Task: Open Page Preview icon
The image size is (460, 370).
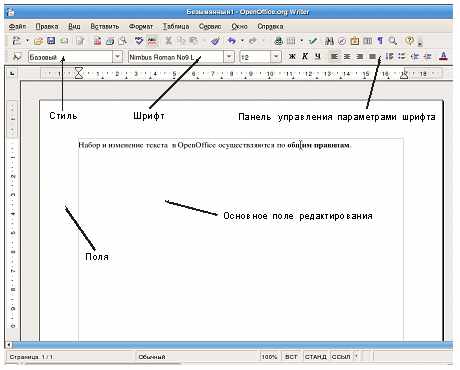Action: tap(123, 41)
